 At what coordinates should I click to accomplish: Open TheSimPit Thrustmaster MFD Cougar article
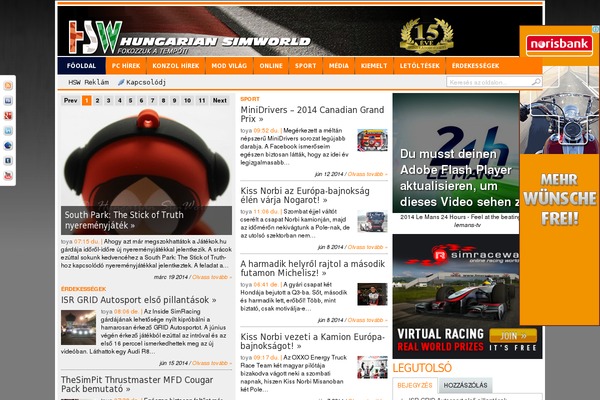(x=137, y=384)
